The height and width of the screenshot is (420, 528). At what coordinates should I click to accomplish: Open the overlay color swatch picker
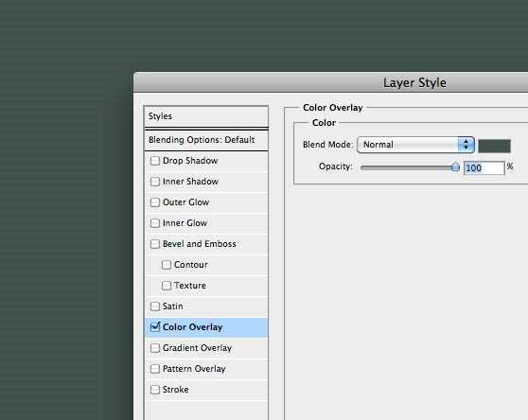[x=494, y=146]
